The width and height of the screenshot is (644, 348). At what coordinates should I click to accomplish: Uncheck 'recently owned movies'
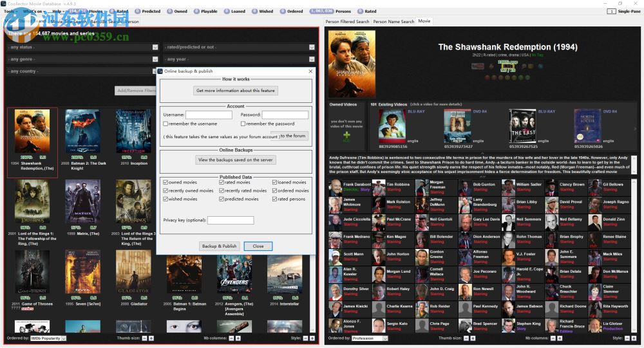166,191
